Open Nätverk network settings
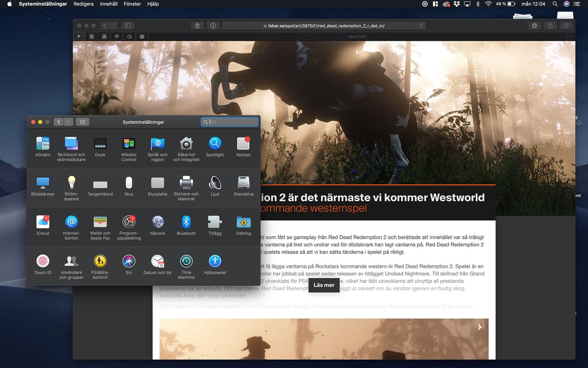Screen dimensions: 588x368 158,225
